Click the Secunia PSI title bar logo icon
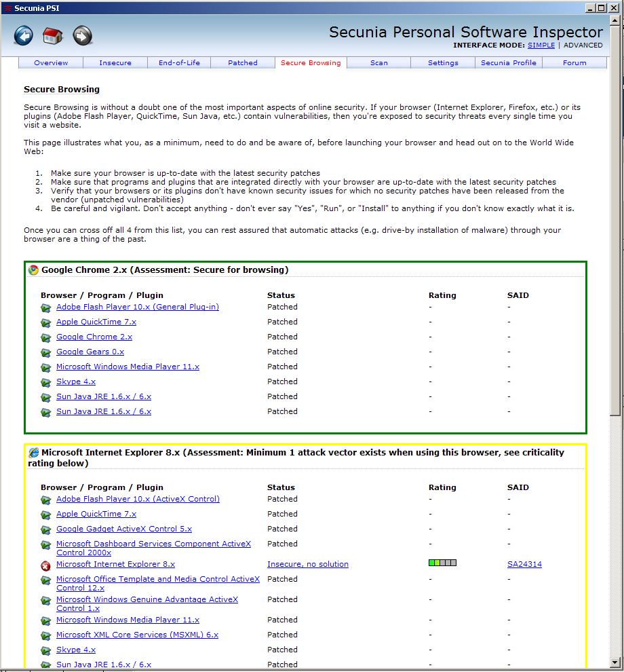The width and height of the screenshot is (624, 672). coord(7,8)
